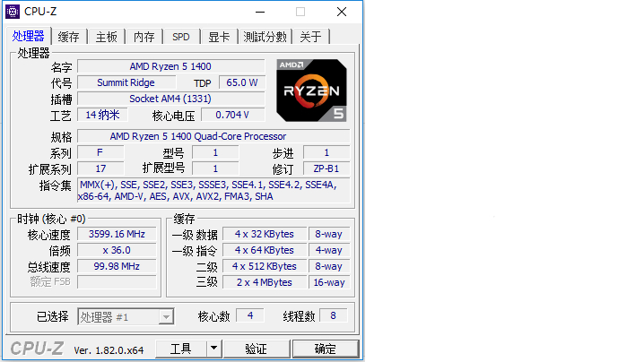Click the AMD Ryzen 5 logo image

[x=311, y=90]
